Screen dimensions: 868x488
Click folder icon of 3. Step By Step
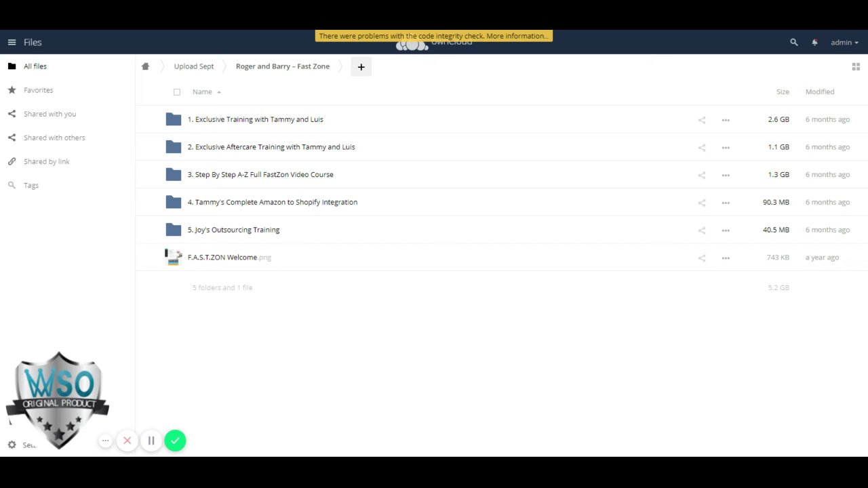point(174,175)
